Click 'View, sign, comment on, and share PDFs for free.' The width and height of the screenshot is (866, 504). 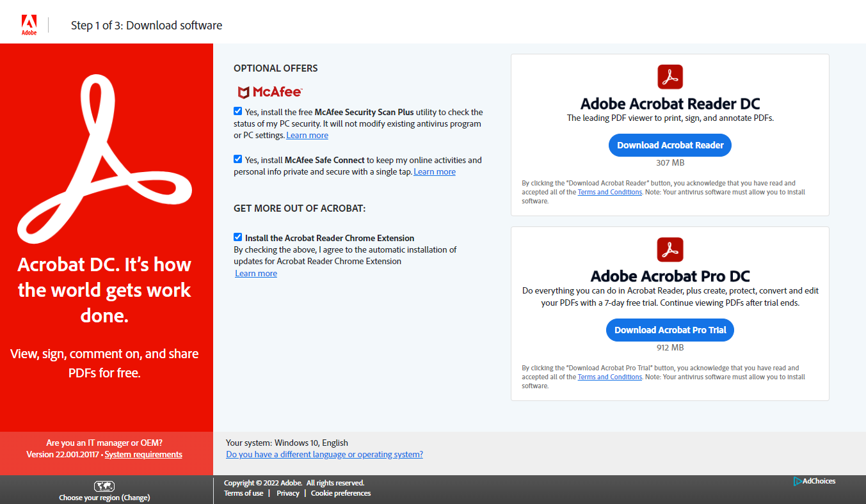tap(104, 363)
